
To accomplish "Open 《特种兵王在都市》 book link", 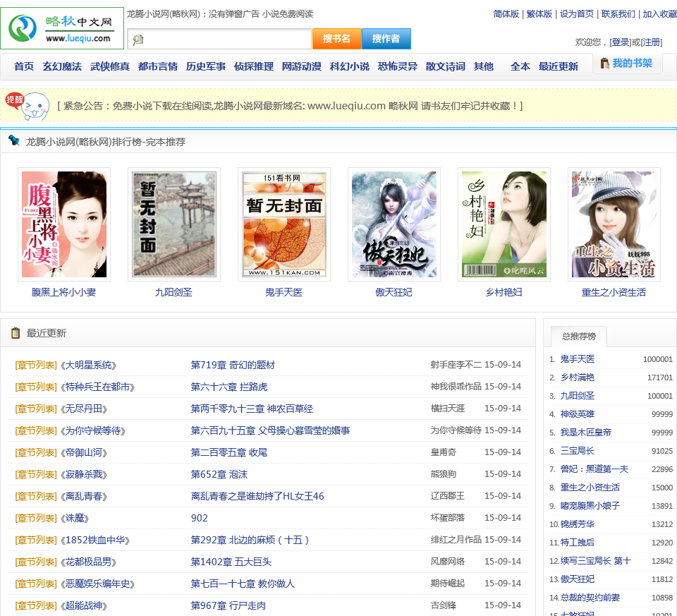I will coord(97,387).
